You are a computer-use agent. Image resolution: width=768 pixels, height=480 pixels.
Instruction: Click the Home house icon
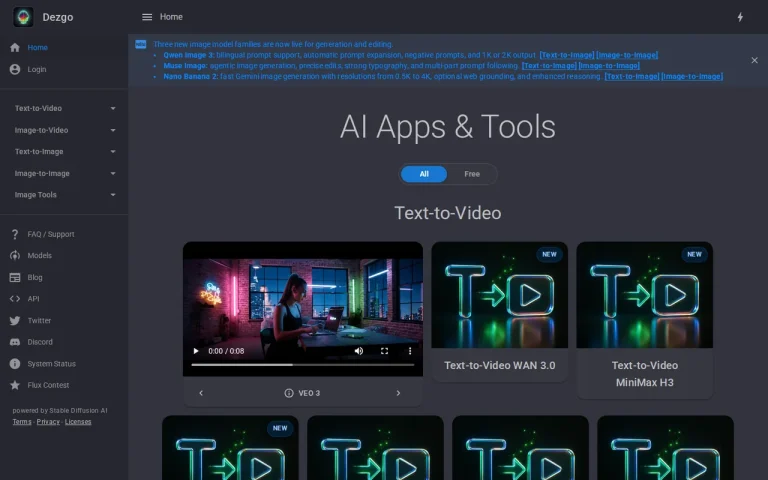tap(15, 48)
